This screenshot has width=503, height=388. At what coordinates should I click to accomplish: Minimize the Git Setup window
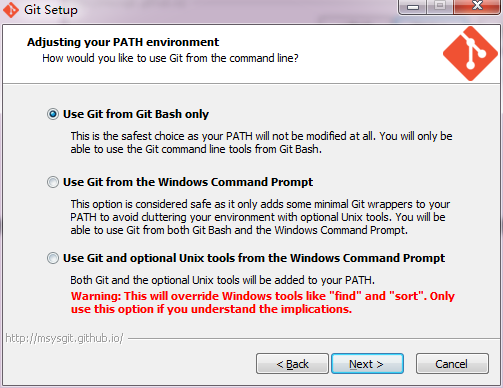[413, 7]
